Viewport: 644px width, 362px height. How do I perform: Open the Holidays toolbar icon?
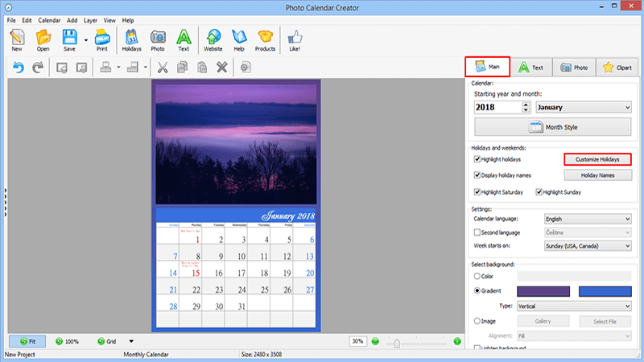point(131,38)
